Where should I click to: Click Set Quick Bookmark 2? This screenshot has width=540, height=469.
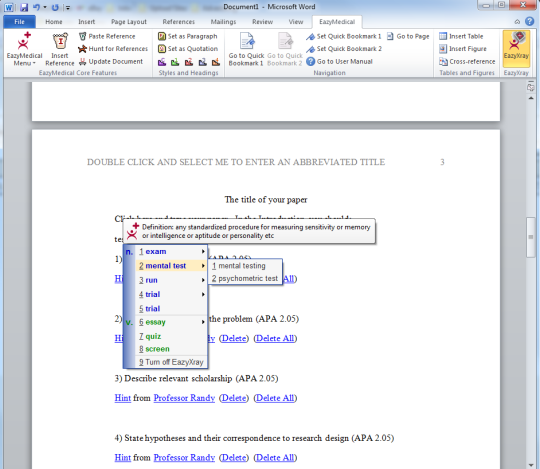pyautogui.click(x=344, y=49)
